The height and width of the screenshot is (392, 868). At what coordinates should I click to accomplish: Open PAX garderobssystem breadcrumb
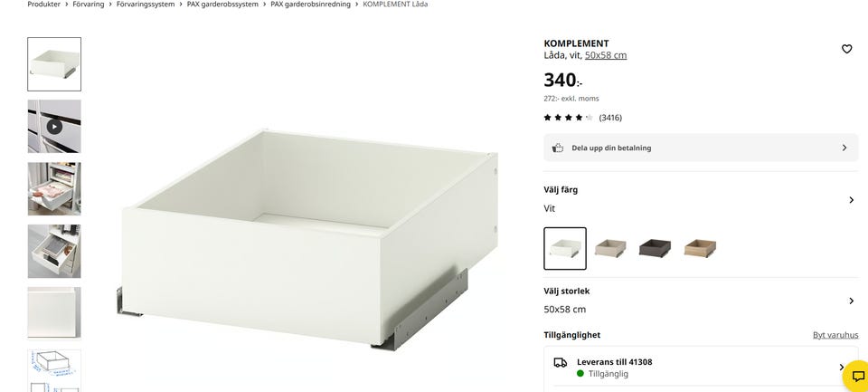point(222,4)
